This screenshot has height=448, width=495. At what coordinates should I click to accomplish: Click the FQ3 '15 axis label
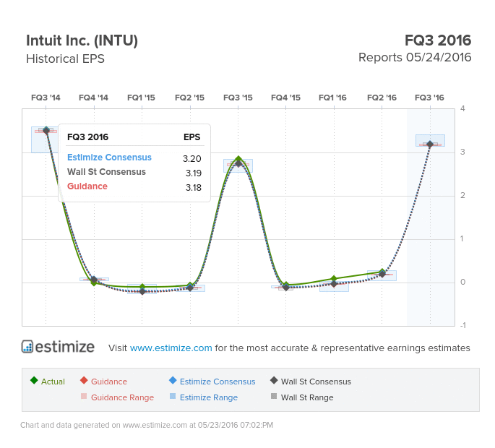coord(238,98)
